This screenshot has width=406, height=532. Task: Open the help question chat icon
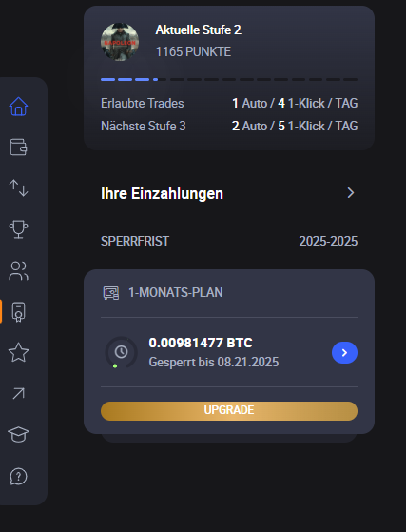click(18, 477)
